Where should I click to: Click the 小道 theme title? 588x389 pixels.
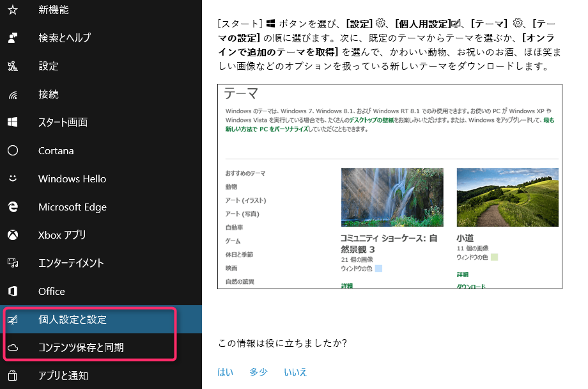[465, 238]
